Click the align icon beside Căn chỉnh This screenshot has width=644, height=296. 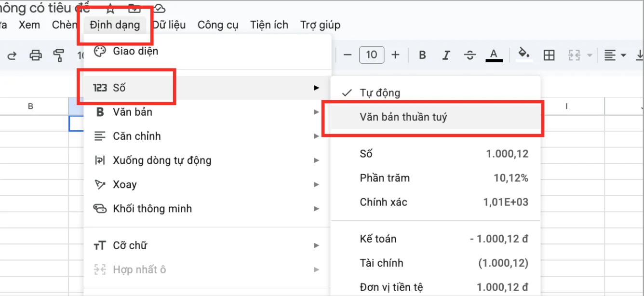pos(100,136)
